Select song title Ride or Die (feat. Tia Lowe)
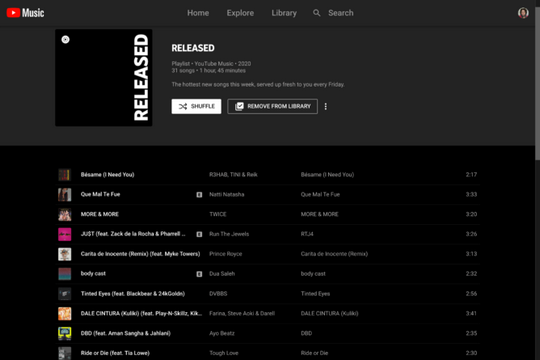 click(115, 353)
